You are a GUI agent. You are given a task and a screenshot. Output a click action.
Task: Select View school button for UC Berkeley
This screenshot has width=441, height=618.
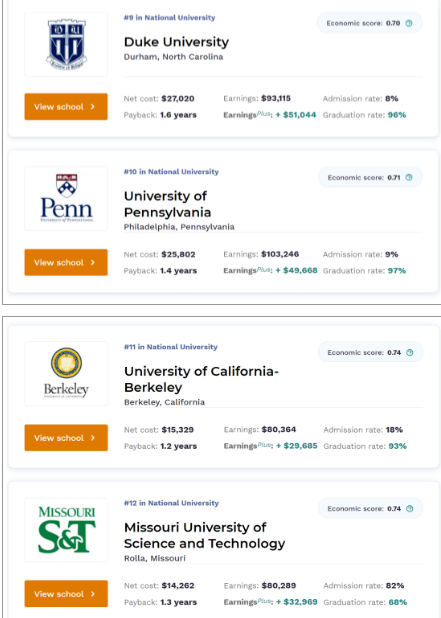pos(66,438)
